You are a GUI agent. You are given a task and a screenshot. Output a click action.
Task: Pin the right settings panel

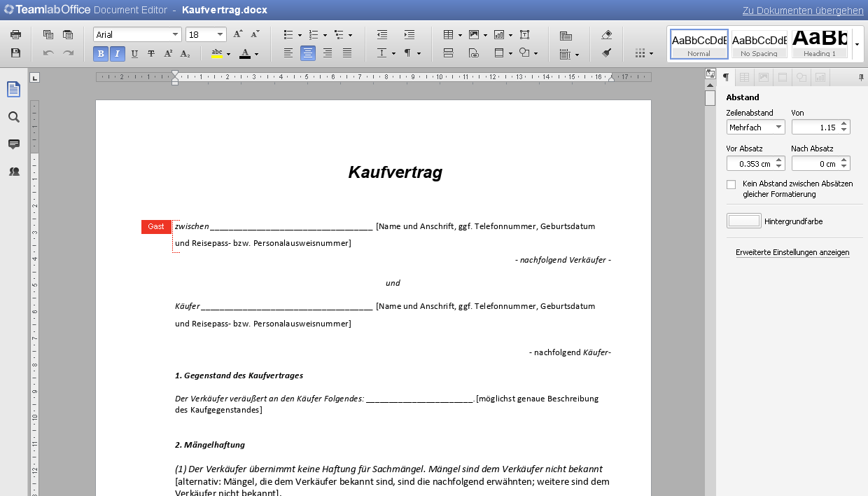coord(861,77)
